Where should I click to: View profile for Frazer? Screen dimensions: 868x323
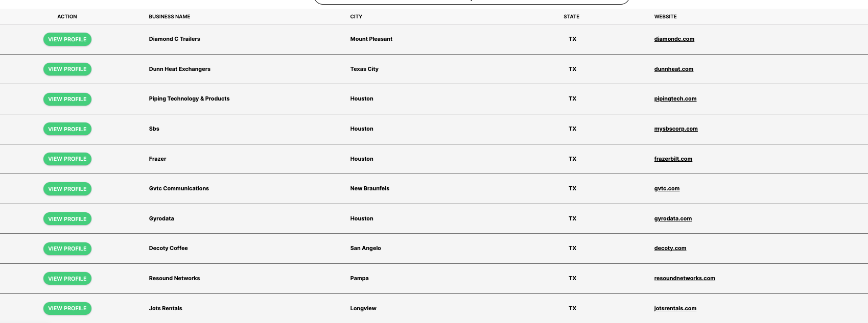click(x=67, y=159)
